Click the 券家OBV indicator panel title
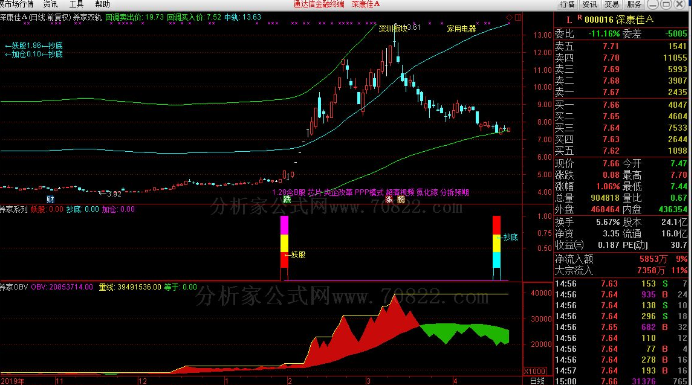The height and width of the screenshot is (385, 692). click(x=14, y=287)
